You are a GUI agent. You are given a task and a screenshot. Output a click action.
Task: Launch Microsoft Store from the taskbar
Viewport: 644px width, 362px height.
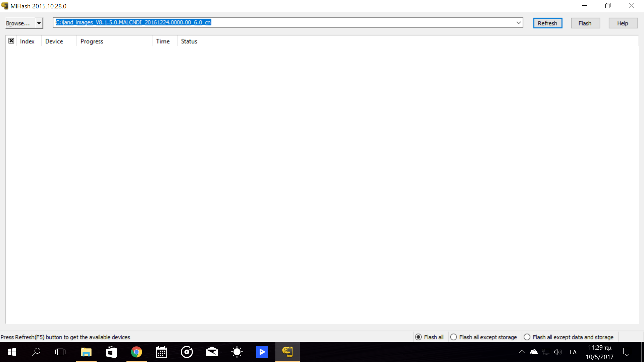tap(111, 352)
